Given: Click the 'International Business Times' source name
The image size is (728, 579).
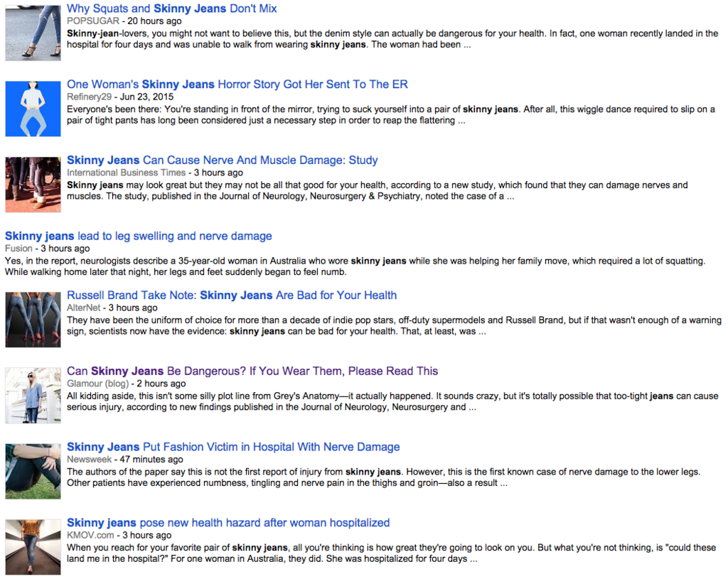Looking at the screenshot, I should (x=127, y=173).
